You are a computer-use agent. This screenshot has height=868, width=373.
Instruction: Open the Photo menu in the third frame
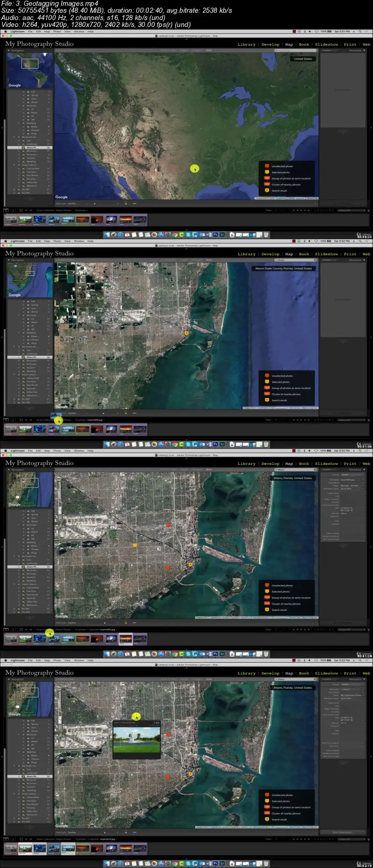pyautogui.click(x=57, y=451)
